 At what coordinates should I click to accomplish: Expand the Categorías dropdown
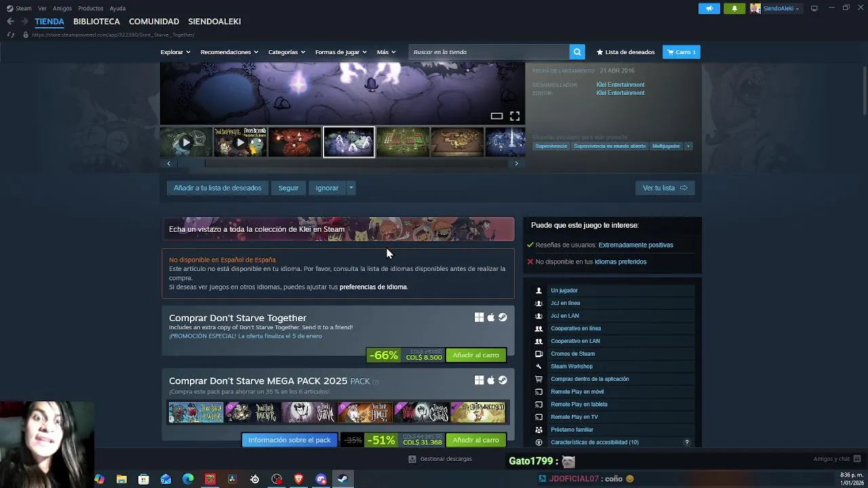286,52
